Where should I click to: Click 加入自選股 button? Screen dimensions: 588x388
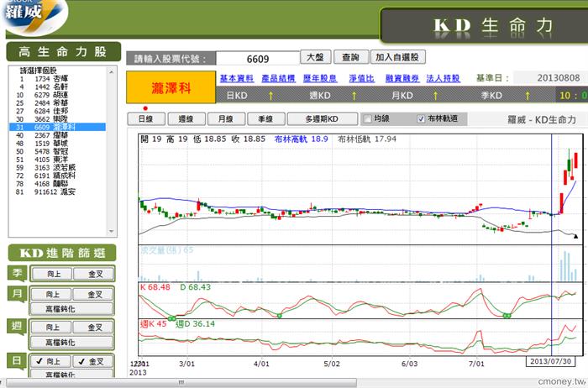click(x=398, y=57)
